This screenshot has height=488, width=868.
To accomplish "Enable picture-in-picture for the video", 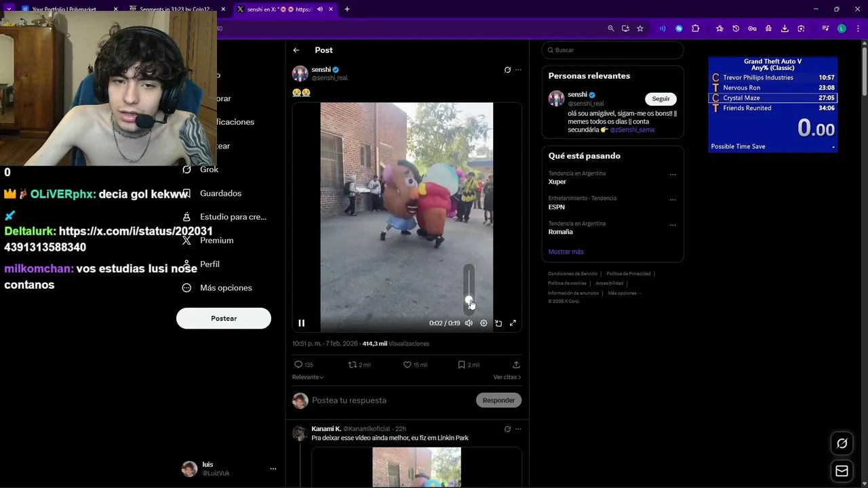I will pos(498,323).
